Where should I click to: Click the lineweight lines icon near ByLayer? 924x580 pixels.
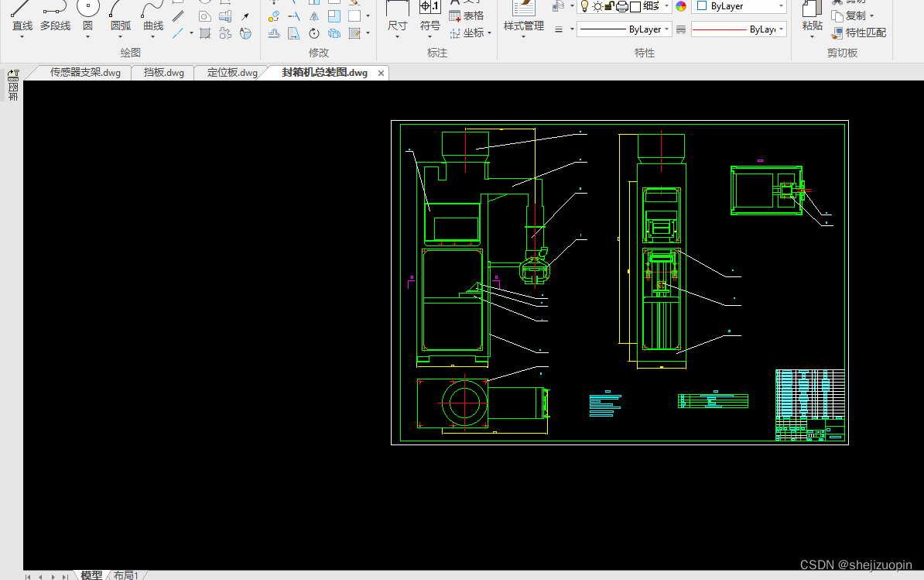click(681, 29)
